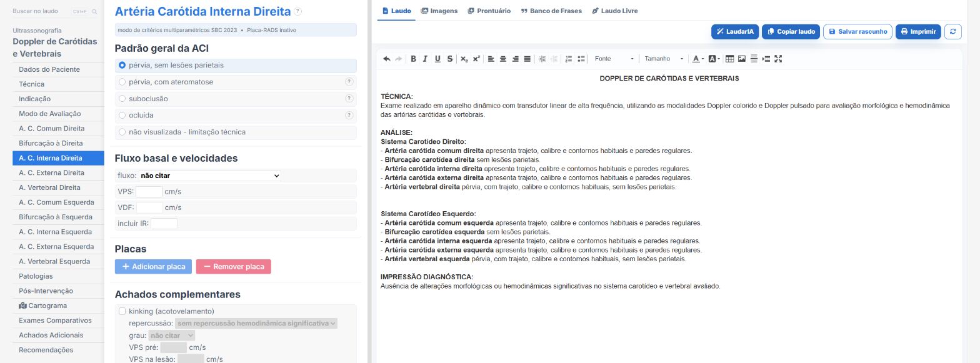Select 'ocluída' radio option

122,115
